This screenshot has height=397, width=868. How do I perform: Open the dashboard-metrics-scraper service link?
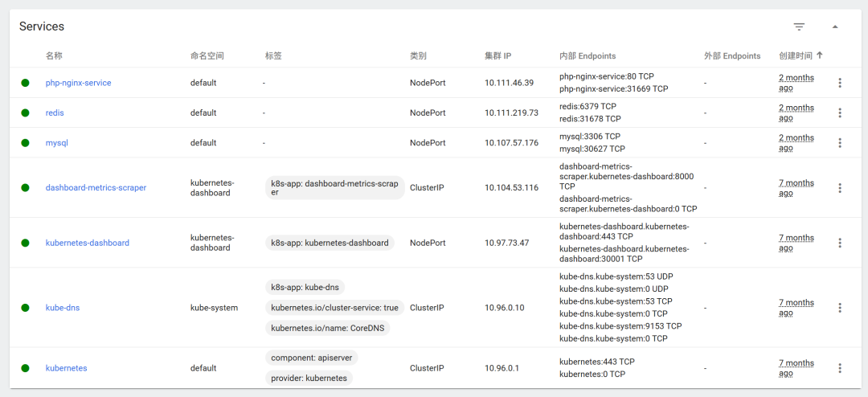coord(96,188)
